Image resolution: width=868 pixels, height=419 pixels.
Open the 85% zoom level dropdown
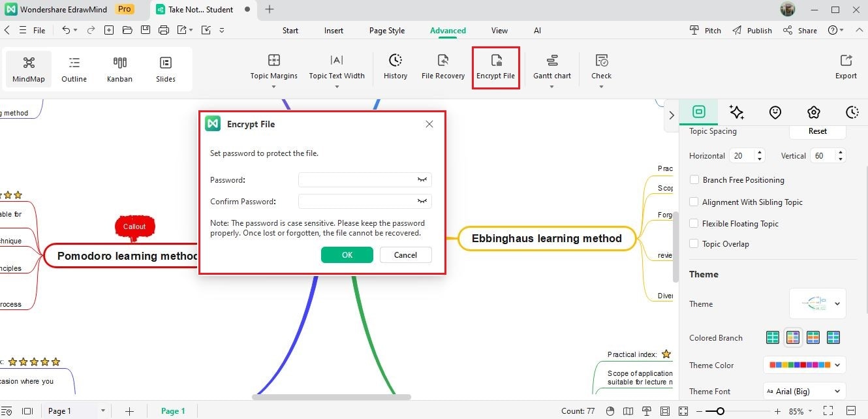pyautogui.click(x=809, y=412)
